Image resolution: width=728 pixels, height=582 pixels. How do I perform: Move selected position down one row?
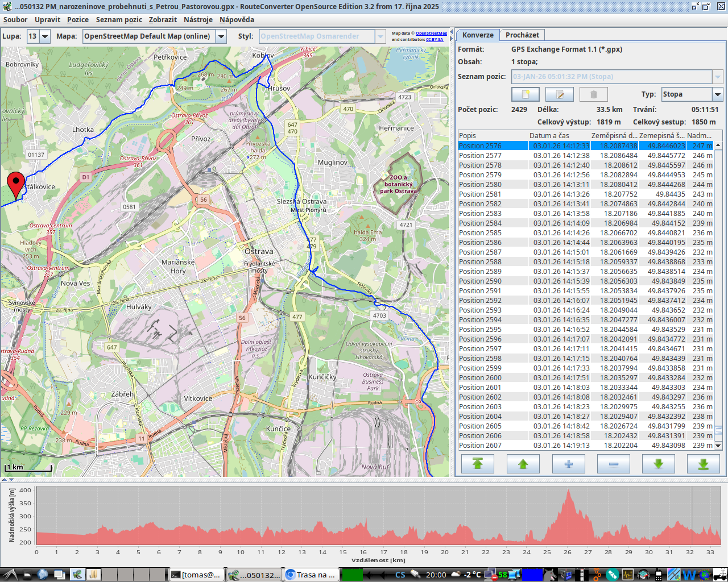pyautogui.click(x=658, y=464)
